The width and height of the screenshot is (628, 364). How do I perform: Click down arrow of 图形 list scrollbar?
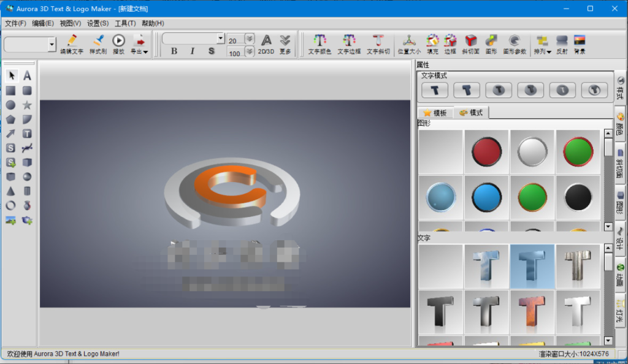point(608,226)
